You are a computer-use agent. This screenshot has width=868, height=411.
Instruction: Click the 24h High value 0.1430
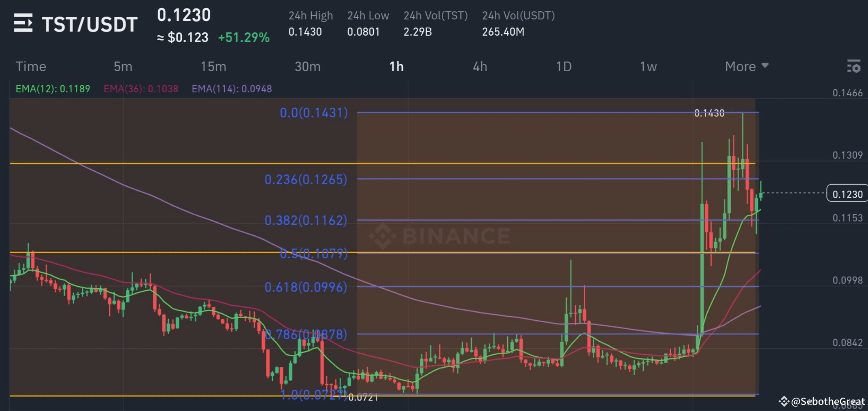(306, 32)
